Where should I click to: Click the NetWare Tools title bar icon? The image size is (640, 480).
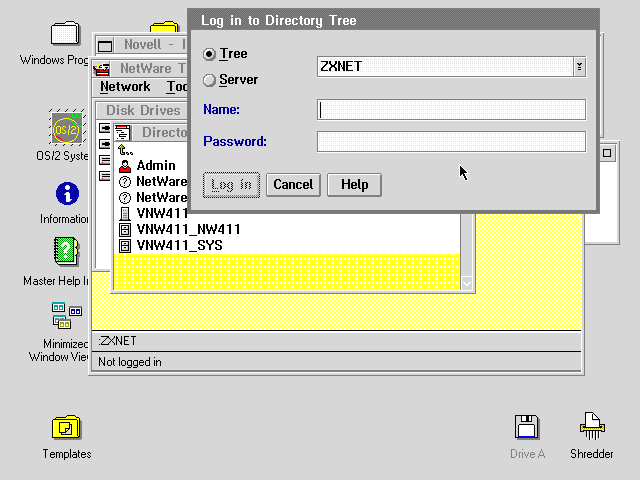pyautogui.click(x=102, y=69)
